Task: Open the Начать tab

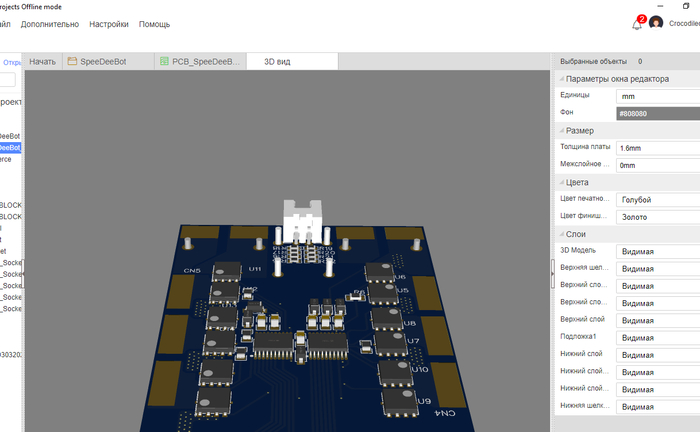Action: click(42, 62)
